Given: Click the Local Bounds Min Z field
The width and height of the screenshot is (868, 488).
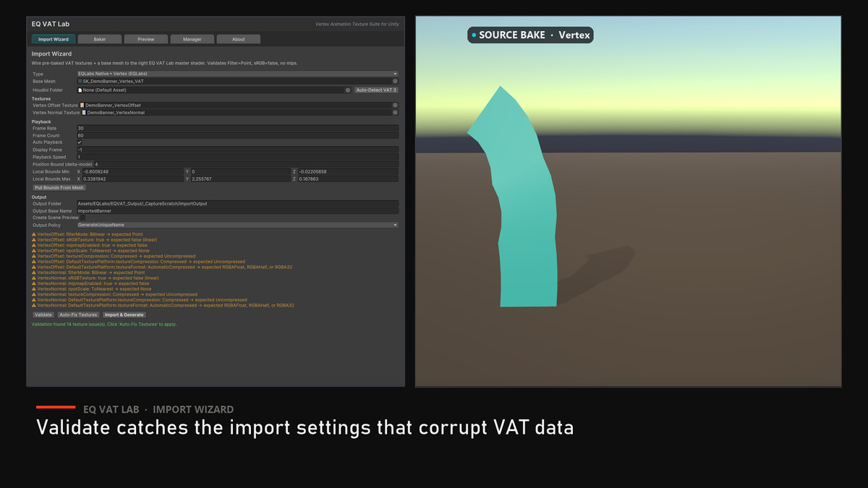Looking at the screenshot, I should pyautogui.click(x=348, y=171).
